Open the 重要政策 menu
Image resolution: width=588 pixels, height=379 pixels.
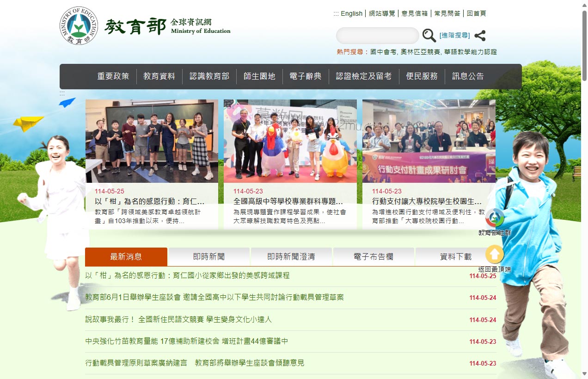click(113, 76)
